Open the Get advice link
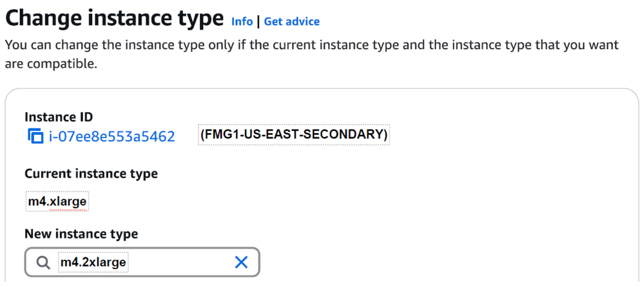The image size is (644, 287). 291,21
